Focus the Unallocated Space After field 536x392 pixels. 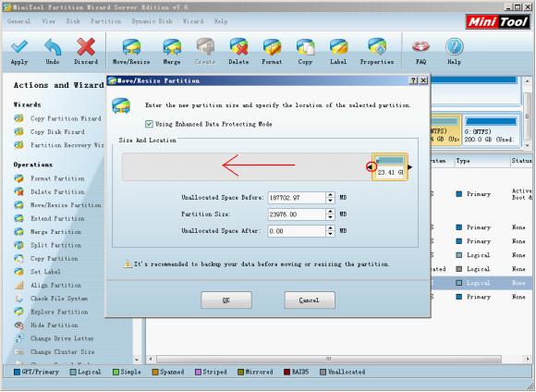pyautogui.click(x=297, y=231)
